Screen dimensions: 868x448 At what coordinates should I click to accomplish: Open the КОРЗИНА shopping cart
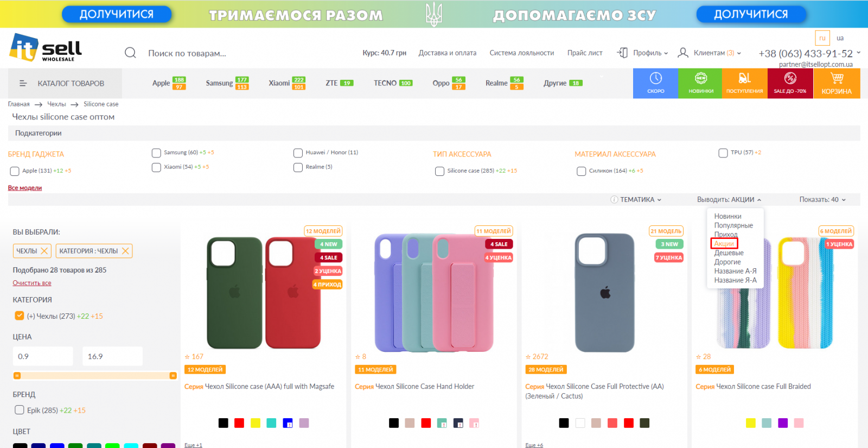pyautogui.click(x=837, y=83)
